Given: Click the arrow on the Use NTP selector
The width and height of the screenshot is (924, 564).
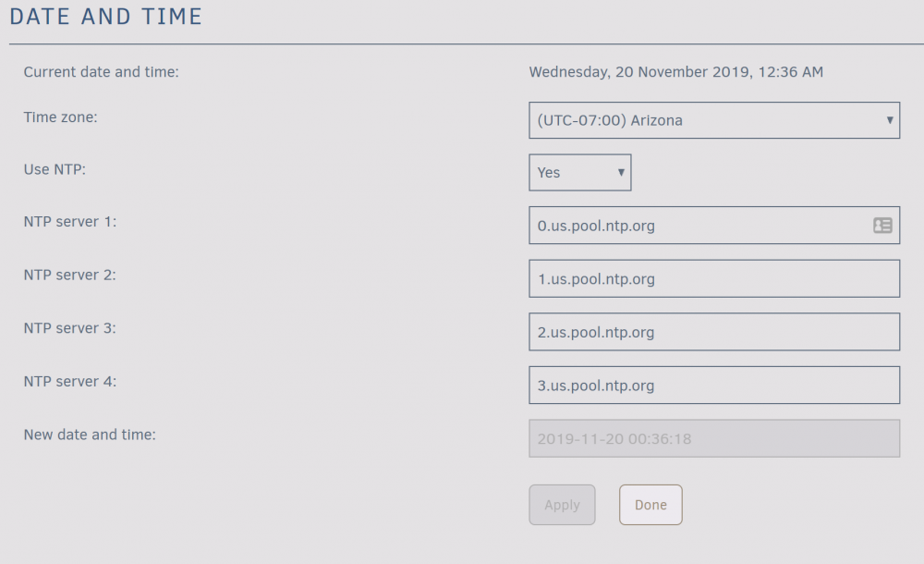Looking at the screenshot, I should click(x=621, y=172).
